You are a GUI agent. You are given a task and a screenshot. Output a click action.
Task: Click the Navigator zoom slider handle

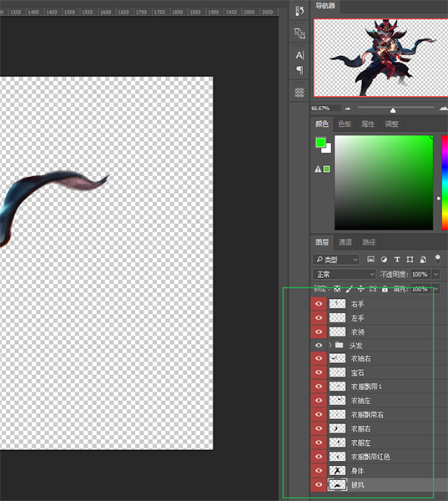[x=393, y=110]
